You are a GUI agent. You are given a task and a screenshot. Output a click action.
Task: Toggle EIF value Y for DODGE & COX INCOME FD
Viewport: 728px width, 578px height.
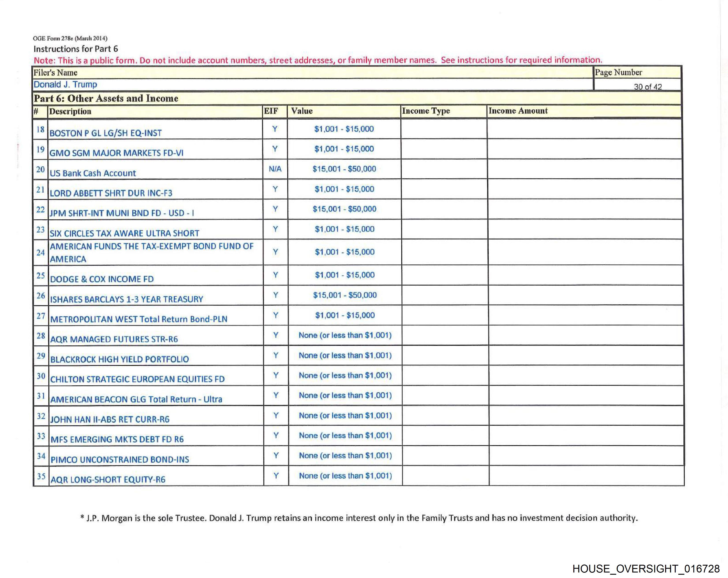(276, 275)
